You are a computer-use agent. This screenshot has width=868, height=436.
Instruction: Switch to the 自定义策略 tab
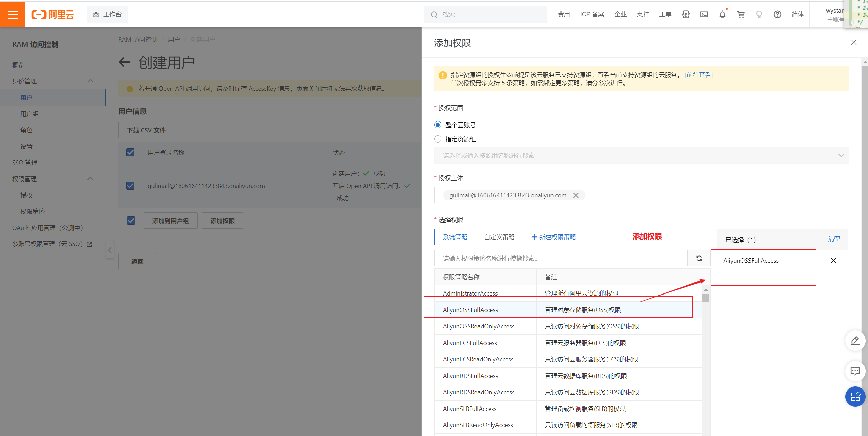click(x=499, y=237)
